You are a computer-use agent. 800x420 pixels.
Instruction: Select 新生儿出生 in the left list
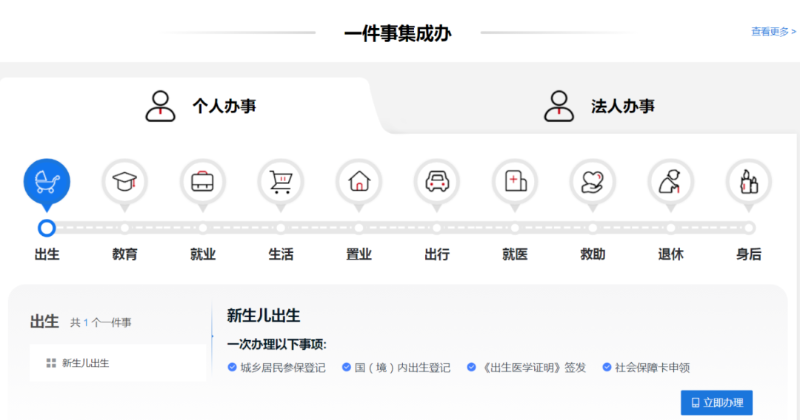118,363
